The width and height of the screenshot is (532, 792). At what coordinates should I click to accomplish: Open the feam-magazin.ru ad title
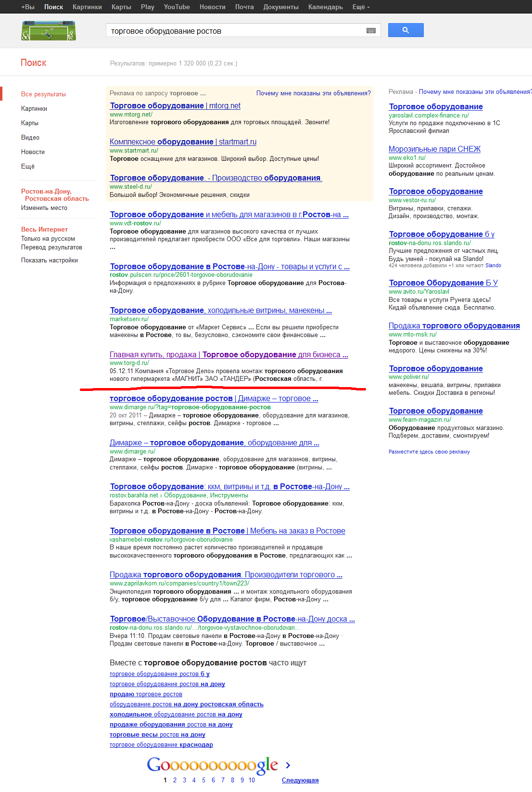(x=436, y=411)
